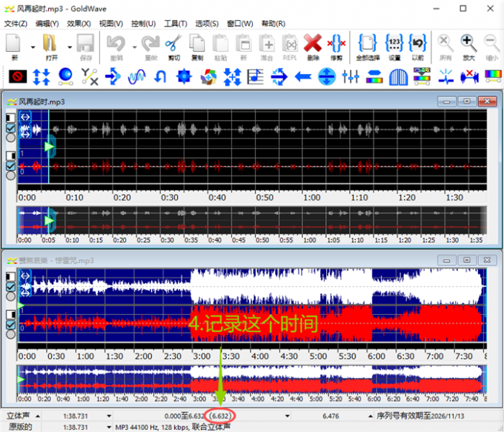Open the 立体声 channel dropdown in status bar

tap(37, 416)
